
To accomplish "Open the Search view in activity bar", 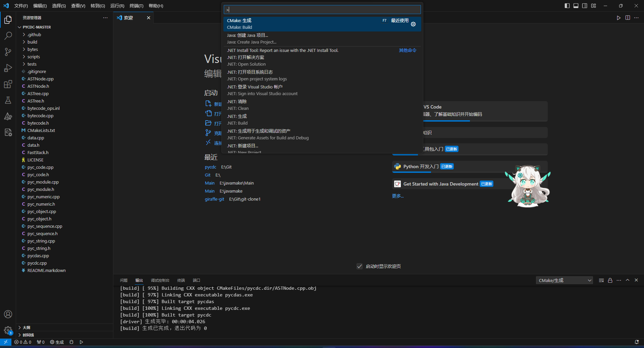I will tap(8, 36).
